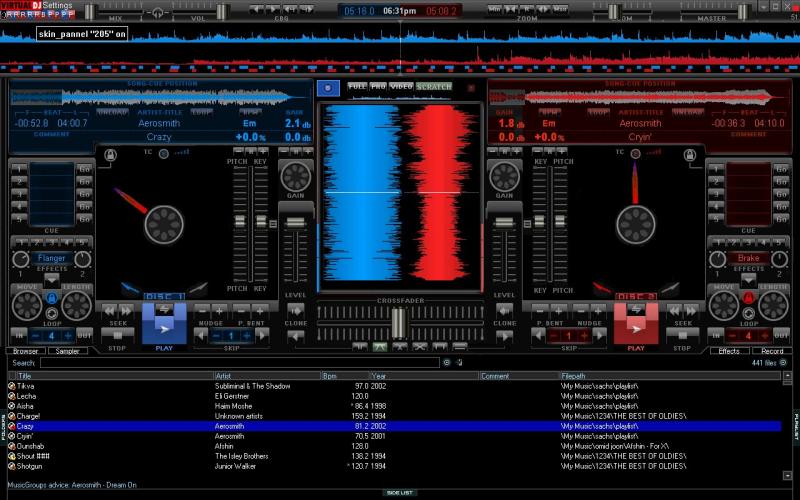Open the left deck effects dropdown arrow
Screen dimensions: 800x500
tap(52, 280)
